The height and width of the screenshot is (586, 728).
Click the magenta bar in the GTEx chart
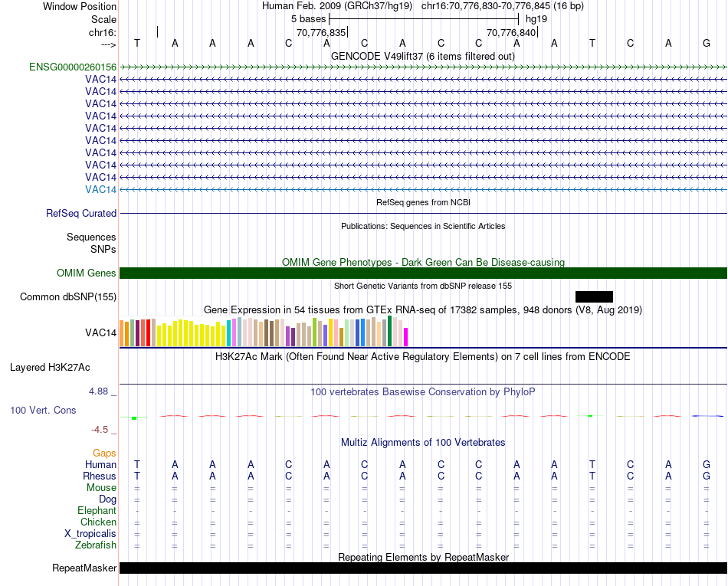[x=406, y=337]
